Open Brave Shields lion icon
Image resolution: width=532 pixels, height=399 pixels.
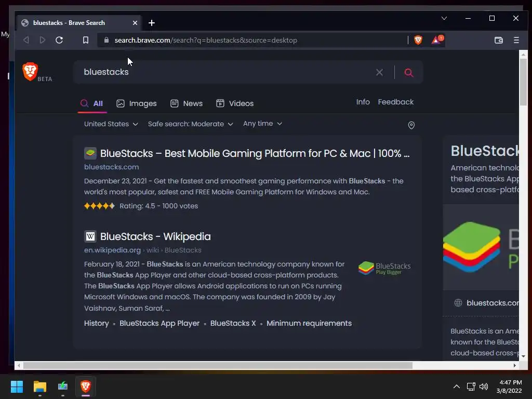[x=418, y=40]
